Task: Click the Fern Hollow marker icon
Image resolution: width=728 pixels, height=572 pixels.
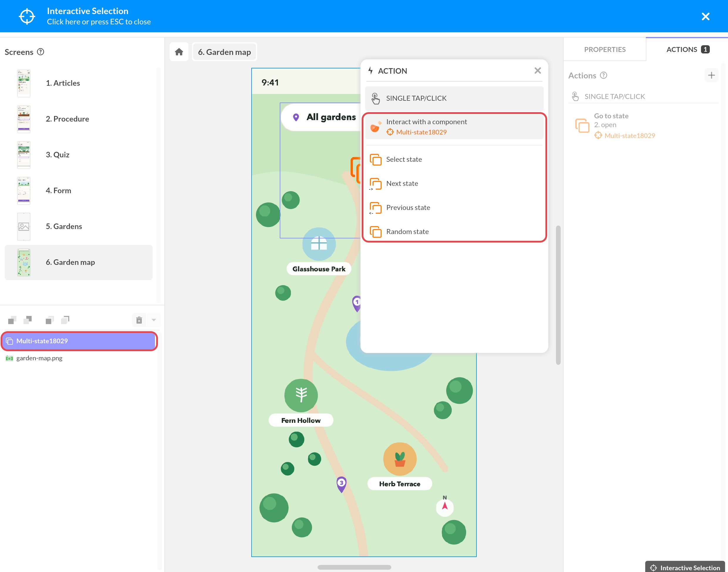Action: coord(301,395)
